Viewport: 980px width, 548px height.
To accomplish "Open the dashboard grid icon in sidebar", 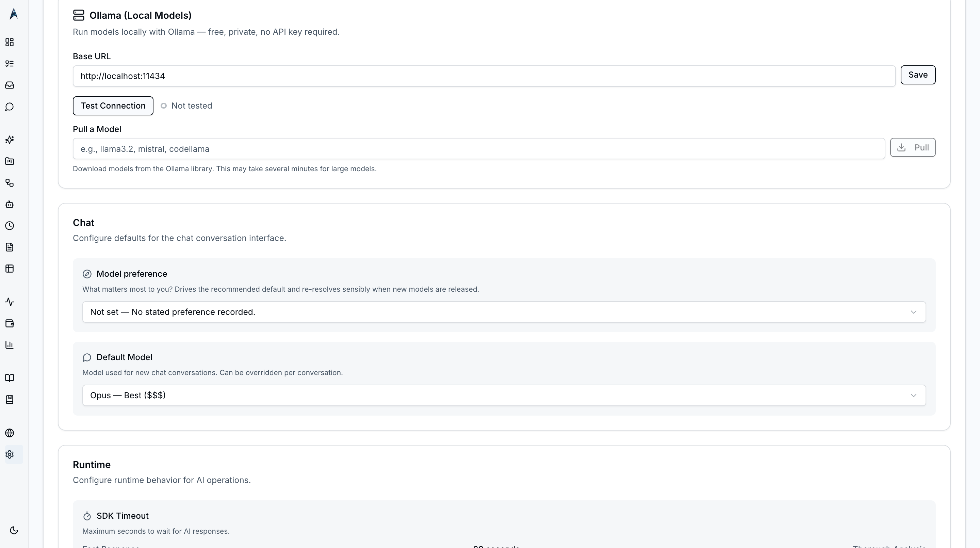I will pyautogui.click(x=10, y=42).
